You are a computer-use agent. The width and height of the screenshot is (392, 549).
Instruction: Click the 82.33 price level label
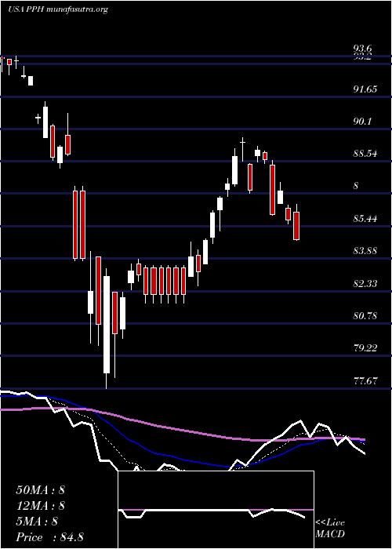click(x=365, y=284)
